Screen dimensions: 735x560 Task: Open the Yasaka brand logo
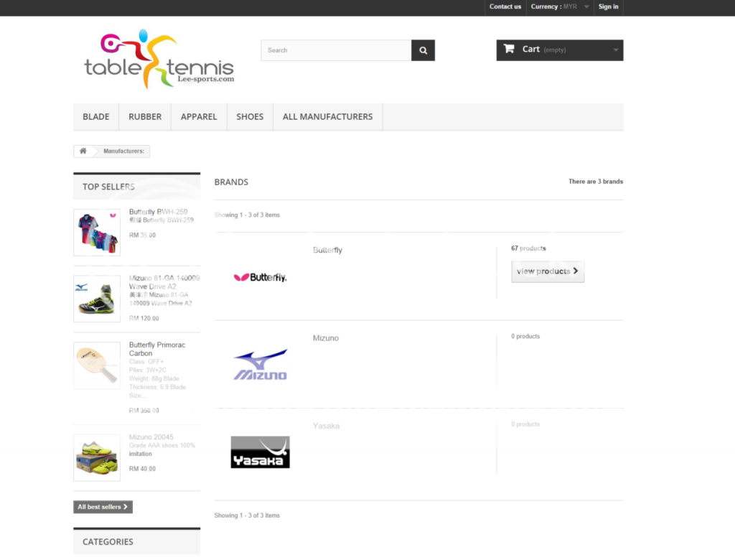pos(260,452)
